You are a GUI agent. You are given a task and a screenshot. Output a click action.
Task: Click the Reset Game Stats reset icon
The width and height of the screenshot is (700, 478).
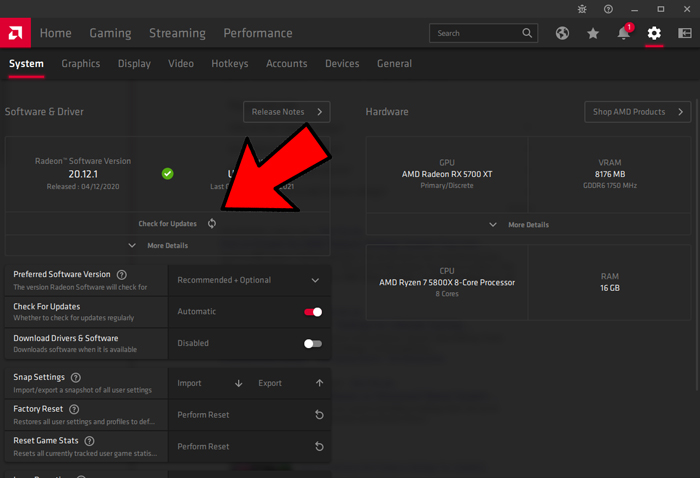pyautogui.click(x=319, y=447)
